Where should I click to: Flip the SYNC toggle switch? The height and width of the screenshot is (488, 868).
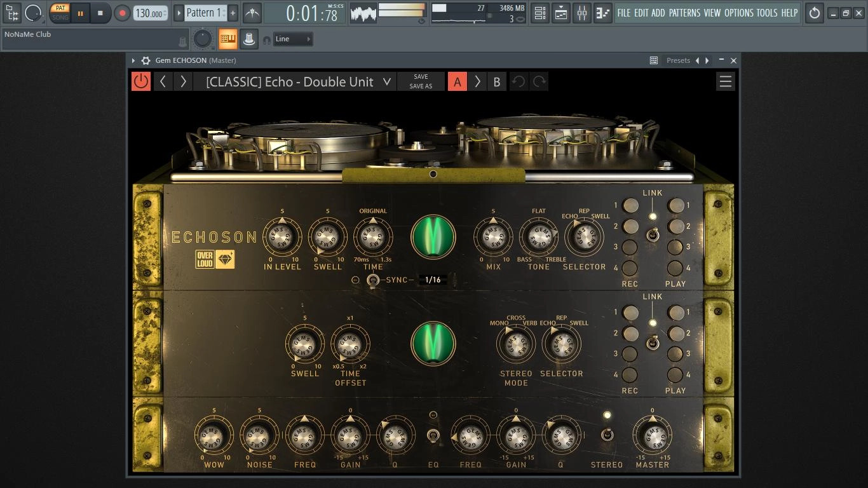pos(373,280)
